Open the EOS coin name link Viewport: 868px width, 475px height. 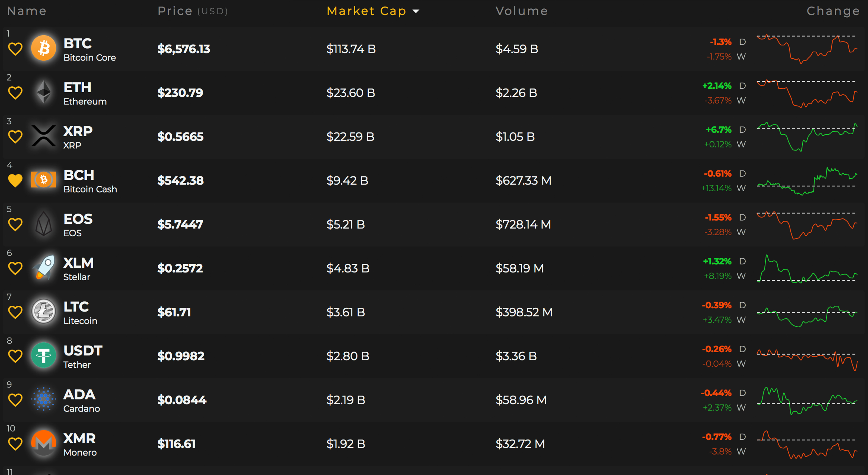78,220
